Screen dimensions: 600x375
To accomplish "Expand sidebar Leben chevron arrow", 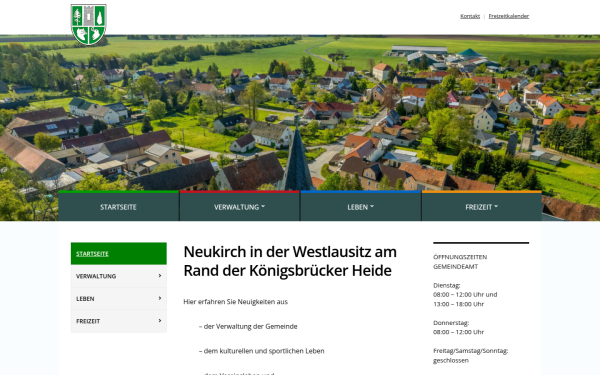I will click(160, 298).
